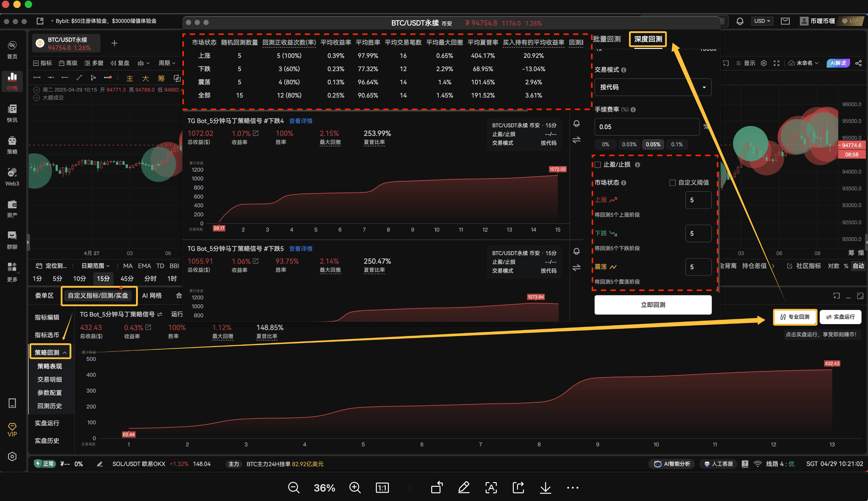The height and width of the screenshot is (501, 868).
Task: Add a new symbol tab with plus icon
Action: (114, 43)
